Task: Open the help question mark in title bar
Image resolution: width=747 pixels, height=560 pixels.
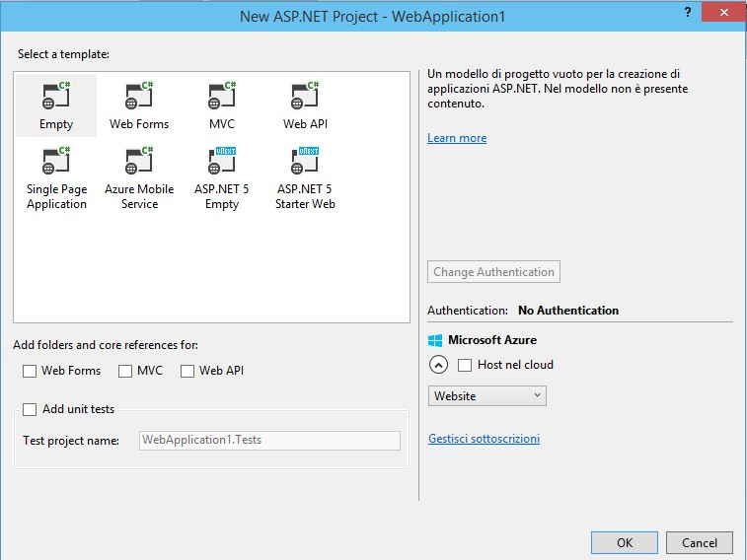Action: point(688,12)
